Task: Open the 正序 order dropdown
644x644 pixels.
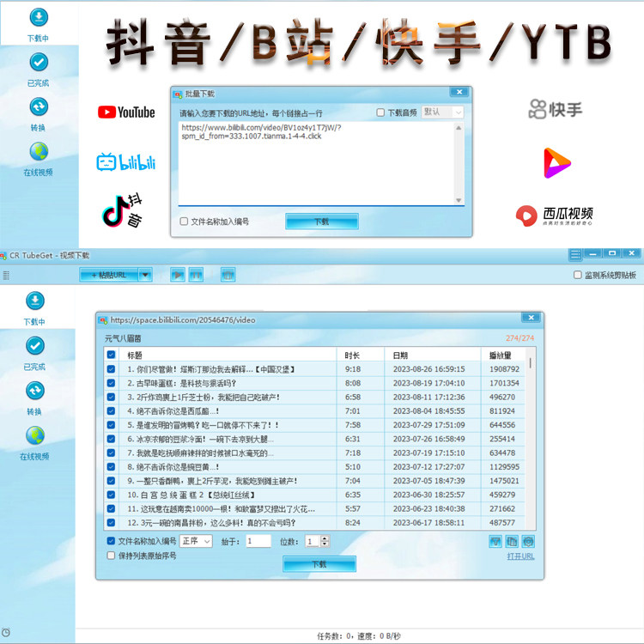Action: click(196, 541)
